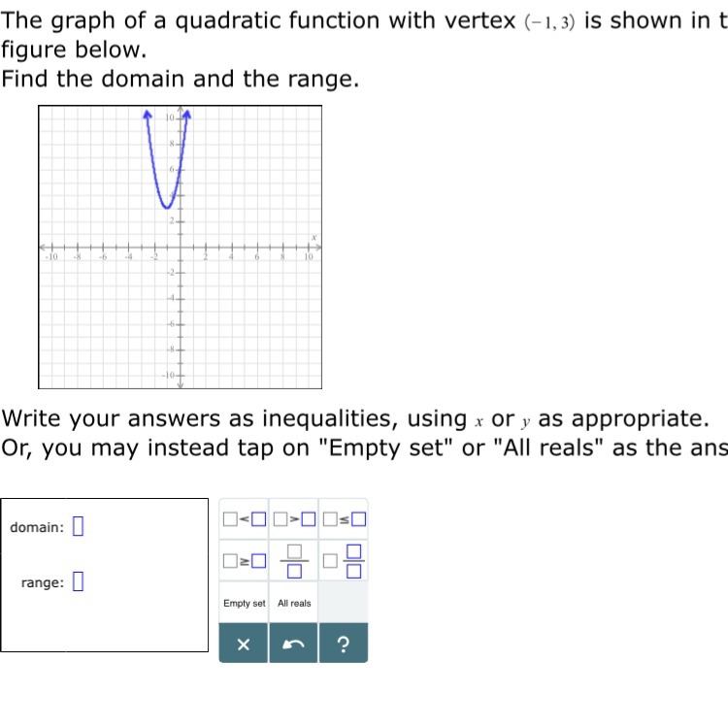Clear the answer with the X button
The height and width of the screenshot is (728, 728).
(244, 645)
